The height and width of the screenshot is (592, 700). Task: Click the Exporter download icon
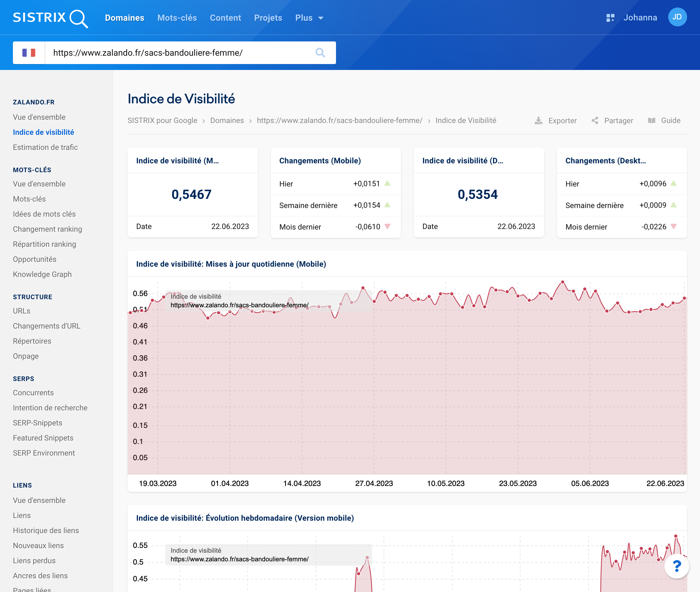click(x=538, y=121)
